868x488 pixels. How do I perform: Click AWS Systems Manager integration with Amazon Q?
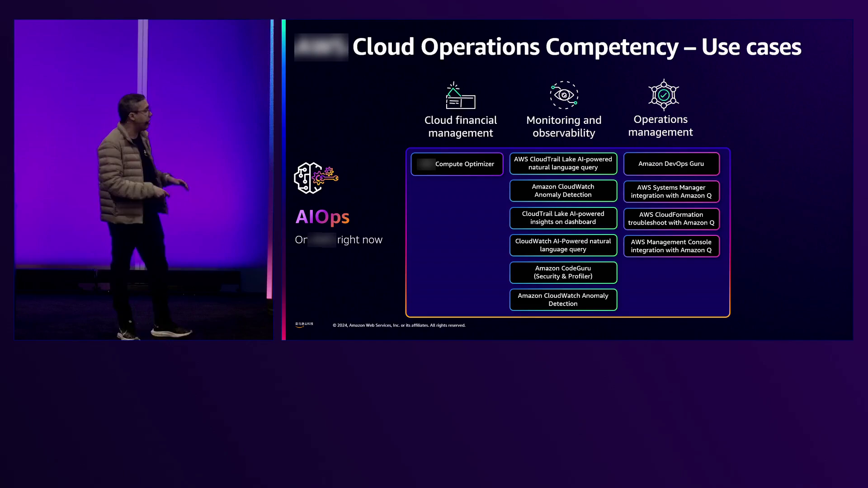click(671, 192)
